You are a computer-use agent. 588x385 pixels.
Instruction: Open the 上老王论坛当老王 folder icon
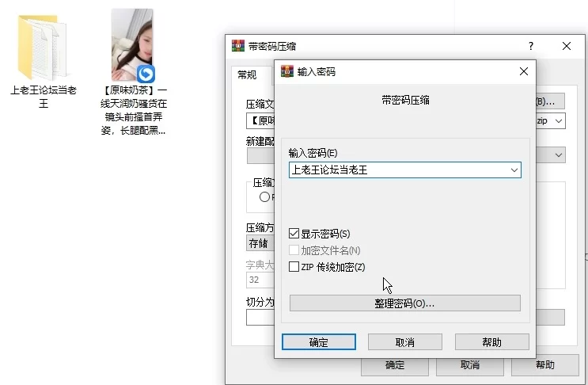(43, 47)
